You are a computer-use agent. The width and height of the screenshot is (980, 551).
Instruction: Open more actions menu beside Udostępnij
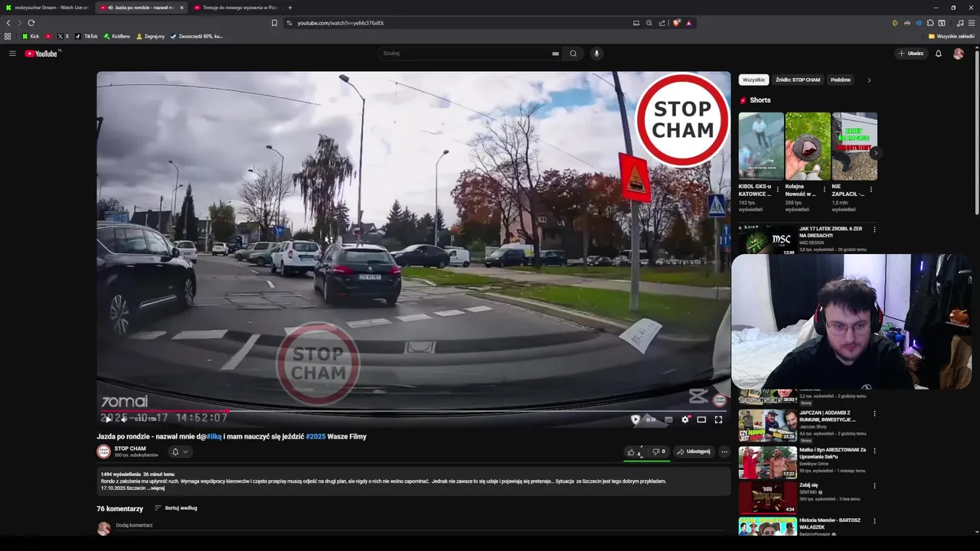tap(724, 452)
